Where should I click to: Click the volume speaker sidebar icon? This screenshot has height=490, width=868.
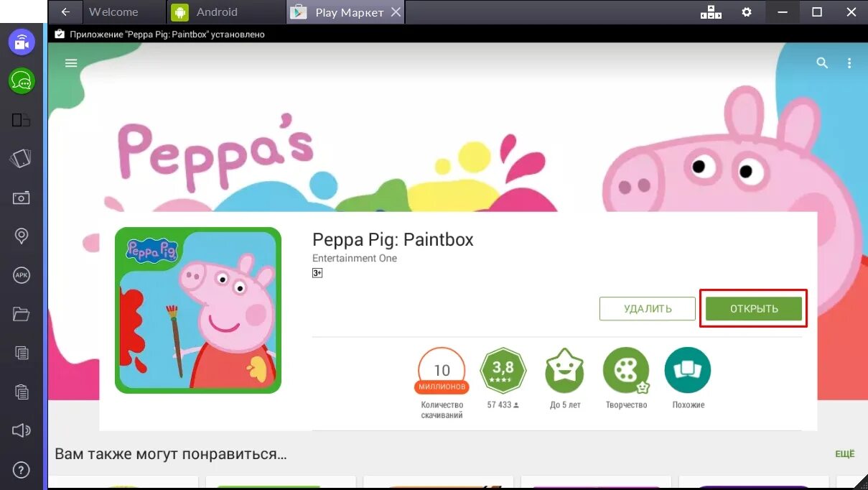(x=22, y=430)
